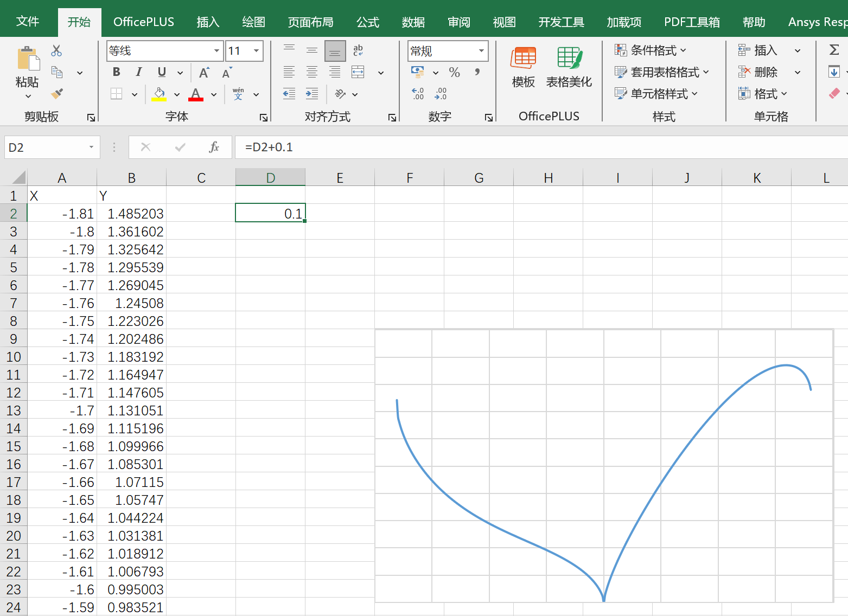Click the Cut scissors icon
This screenshot has width=848, height=616.
point(56,51)
